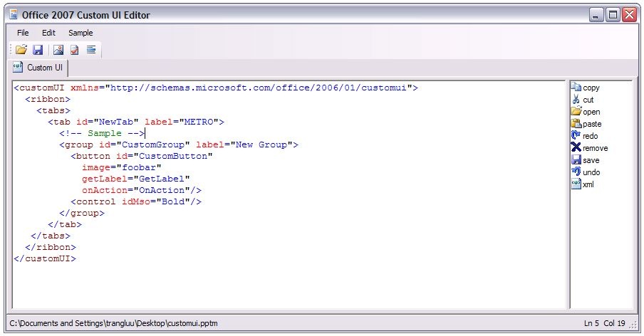Viewport: 644px width, 336px height.
Task: Click the closing </tab> tag
Action: click(65, 225)
